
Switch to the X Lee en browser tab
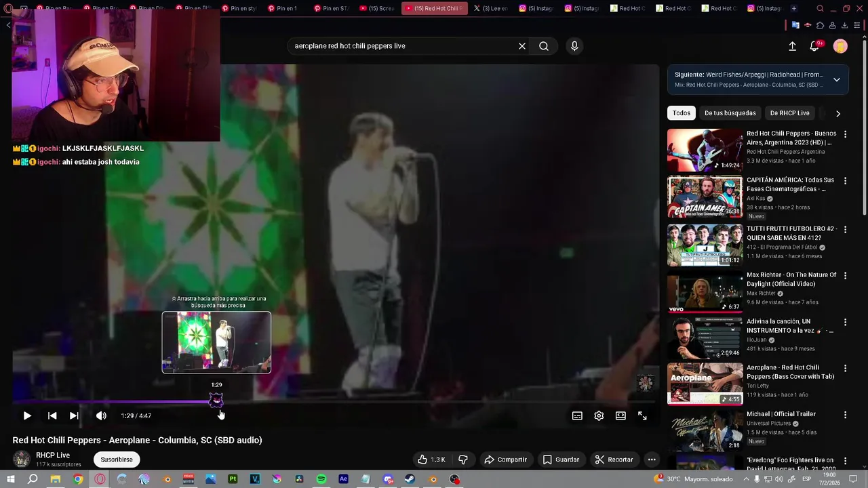(x=490, y=8)
